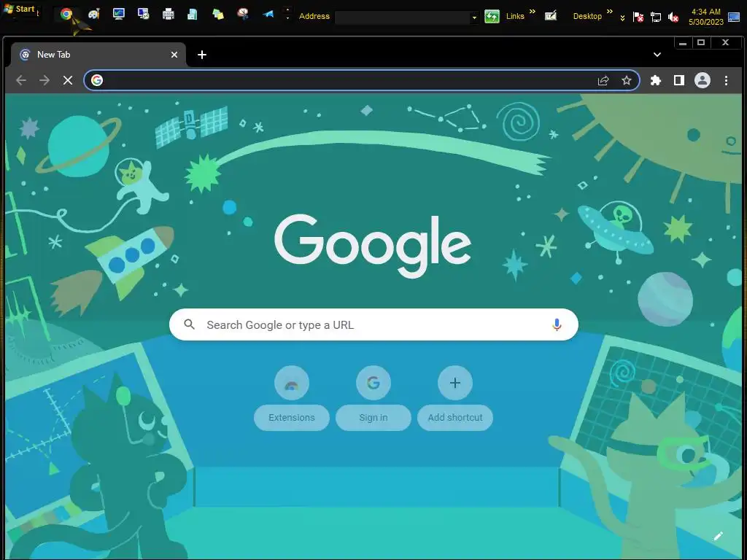Open the Paint palette icon in taskbar
The image size is (747, 560).
click(x=94, y=15)
